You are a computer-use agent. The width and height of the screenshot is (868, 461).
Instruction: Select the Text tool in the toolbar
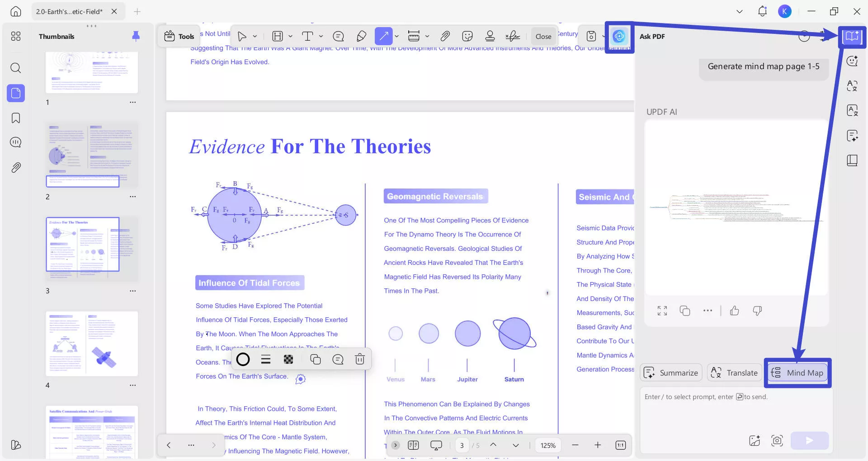pos(308,36)
